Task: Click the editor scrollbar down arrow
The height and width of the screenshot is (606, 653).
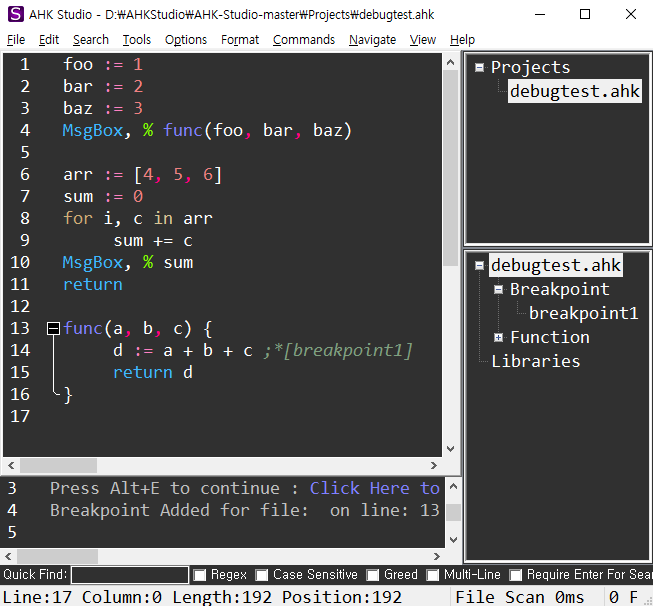Action: 450,450
